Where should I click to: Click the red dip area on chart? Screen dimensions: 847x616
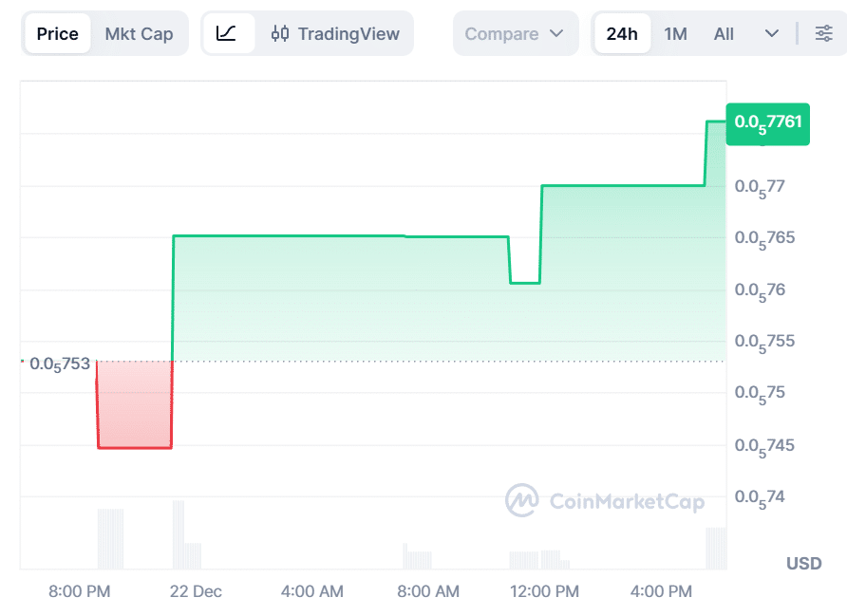(x=134, y=405)
